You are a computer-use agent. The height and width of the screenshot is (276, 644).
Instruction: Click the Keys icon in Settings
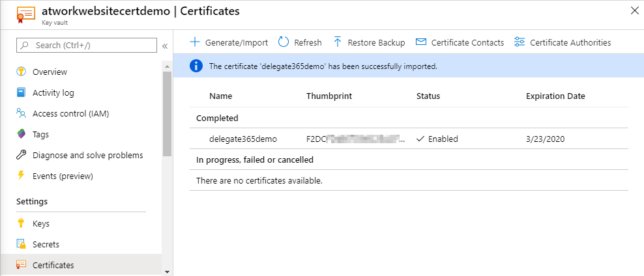(21, 223)
